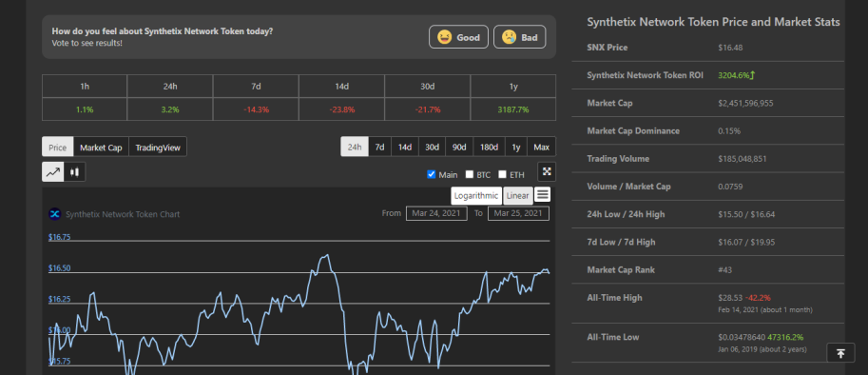Click the Synthetix logo beside the chart title
The height and width of the screenshot is (375, 868).
coord(55,214)
